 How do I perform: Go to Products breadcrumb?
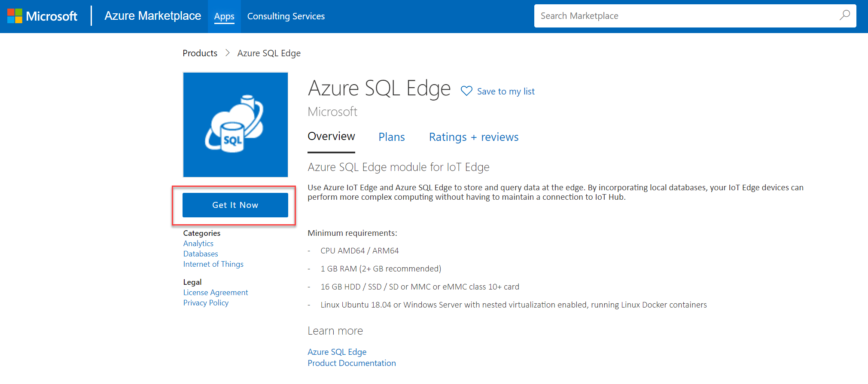tap(200, 53)
